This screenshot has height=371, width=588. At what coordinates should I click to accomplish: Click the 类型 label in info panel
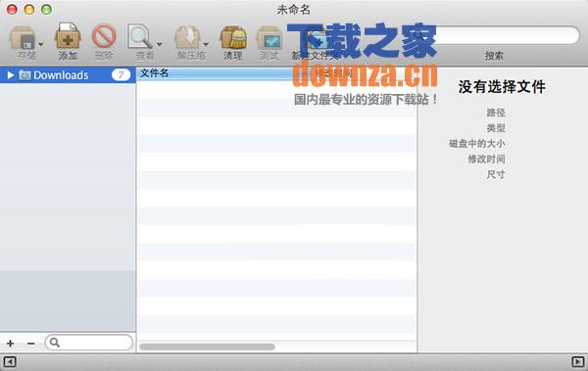(496, 128)
